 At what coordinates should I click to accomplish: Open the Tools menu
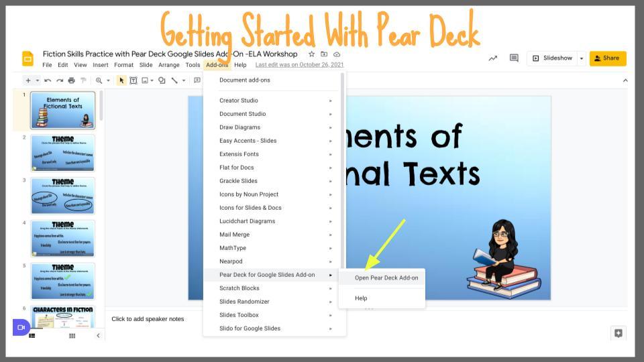193,65
